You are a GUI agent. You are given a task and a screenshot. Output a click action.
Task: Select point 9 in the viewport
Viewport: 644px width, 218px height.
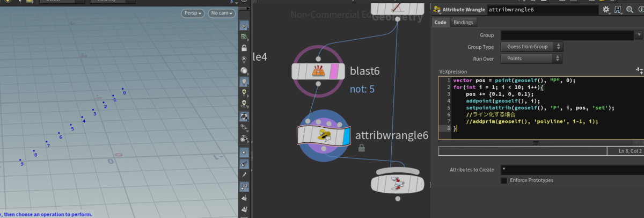coord(20,161)
